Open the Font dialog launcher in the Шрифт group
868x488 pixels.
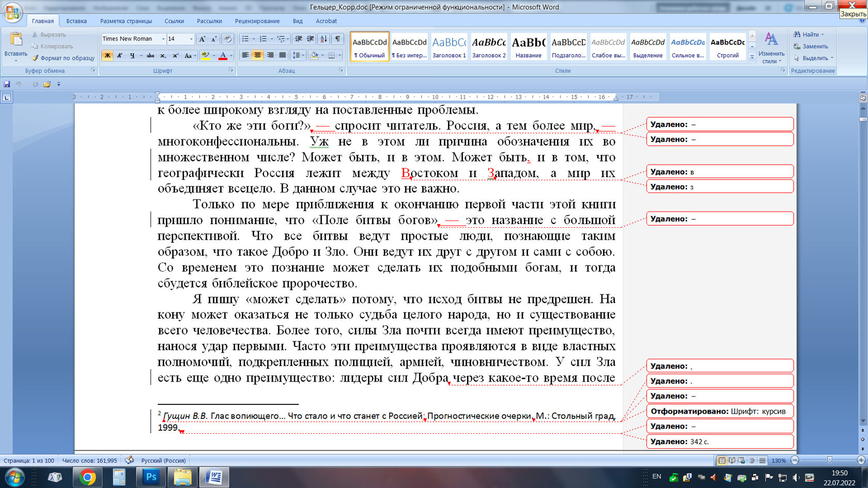coord(231,70)
